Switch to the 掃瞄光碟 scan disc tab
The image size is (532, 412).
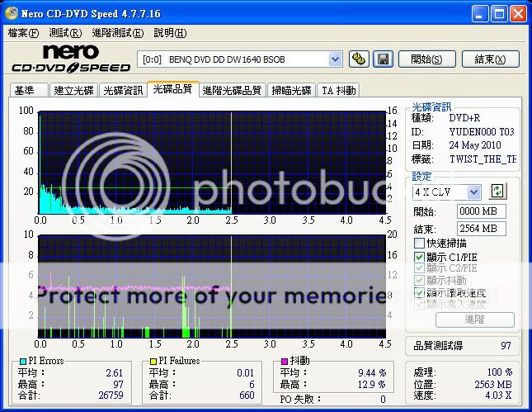coord(291,90)
